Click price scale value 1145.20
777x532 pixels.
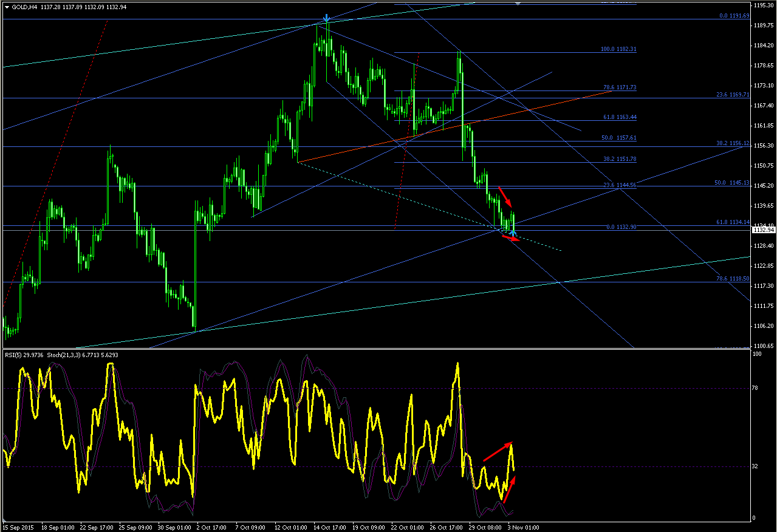click(764, 186)
